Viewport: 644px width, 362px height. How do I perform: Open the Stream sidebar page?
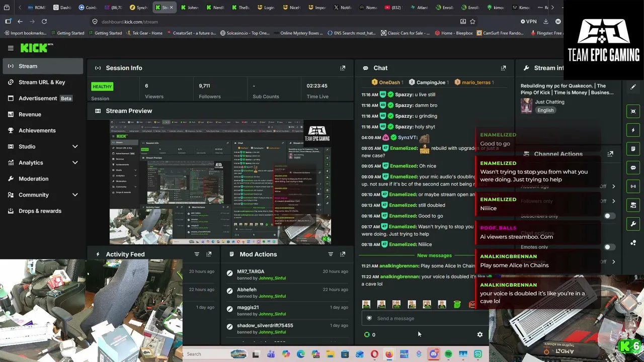coord(43,66)
